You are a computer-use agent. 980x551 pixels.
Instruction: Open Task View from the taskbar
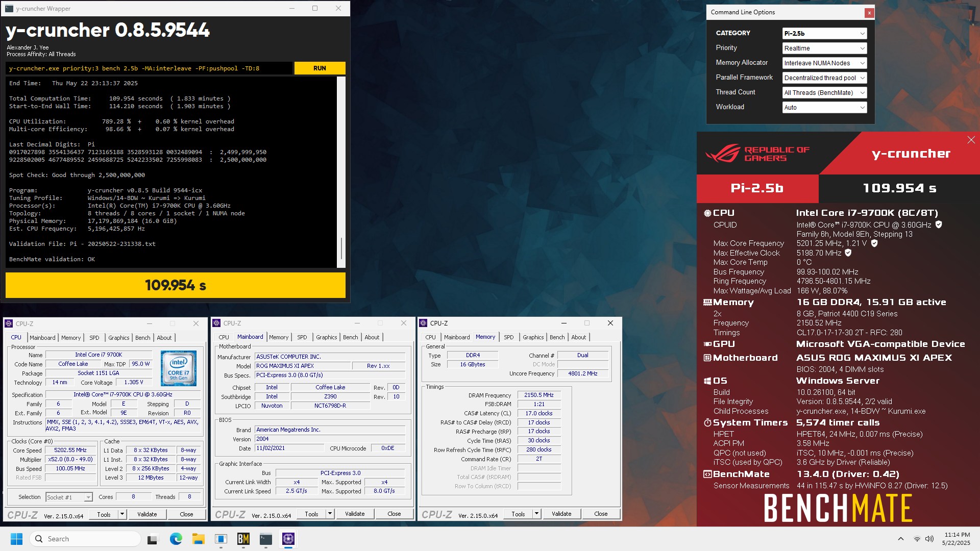153,539
